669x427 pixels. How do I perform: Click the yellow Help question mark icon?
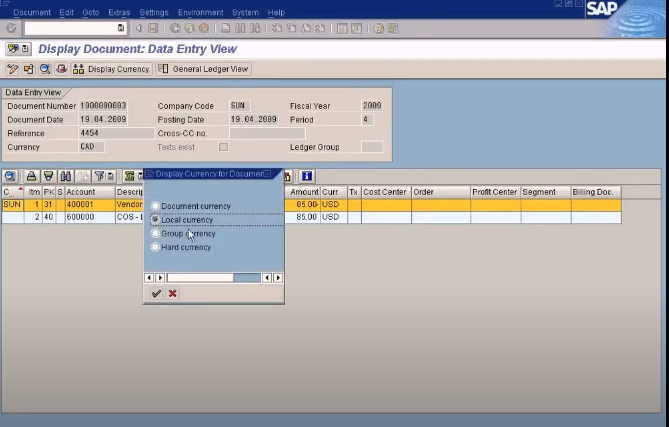[378, 29]
